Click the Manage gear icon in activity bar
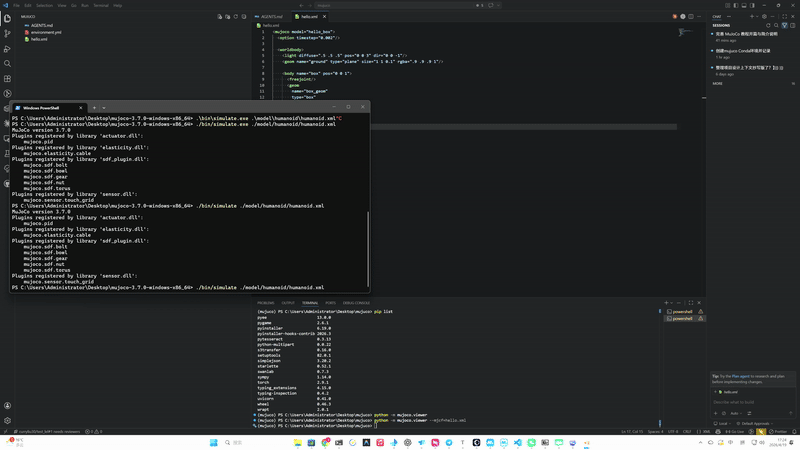 (7, 420)
